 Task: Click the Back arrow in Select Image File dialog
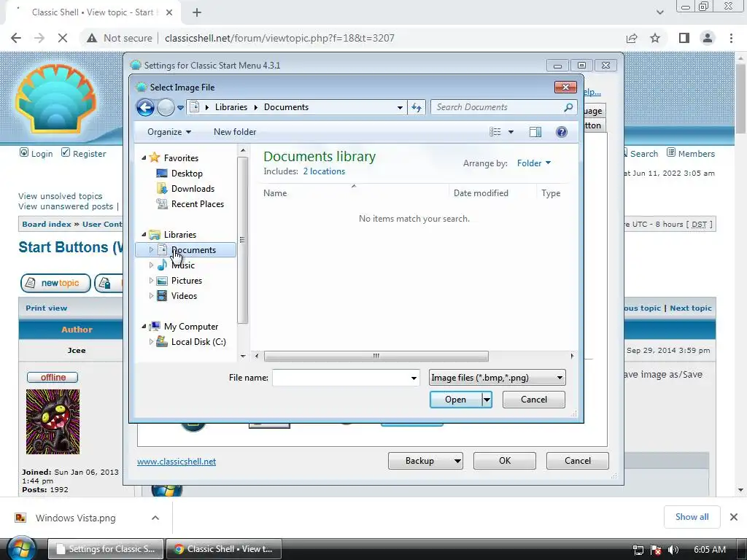point(145,108)
